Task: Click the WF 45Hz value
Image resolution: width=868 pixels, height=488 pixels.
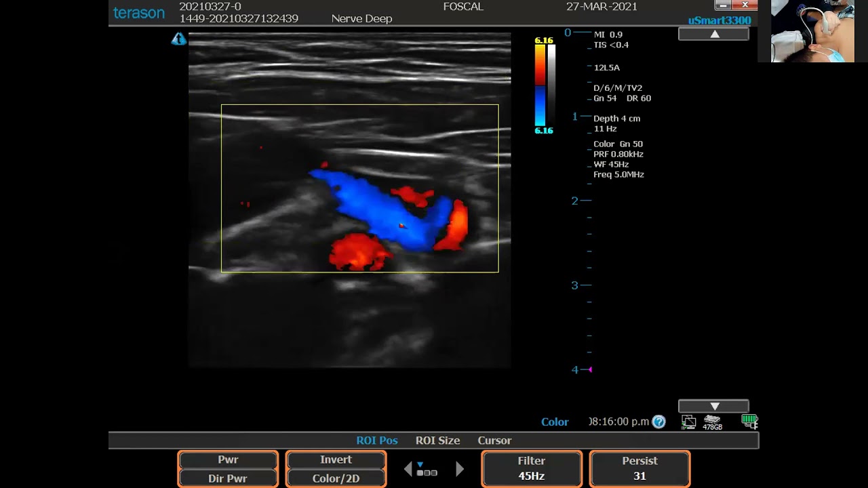Action: click(611, 165)
